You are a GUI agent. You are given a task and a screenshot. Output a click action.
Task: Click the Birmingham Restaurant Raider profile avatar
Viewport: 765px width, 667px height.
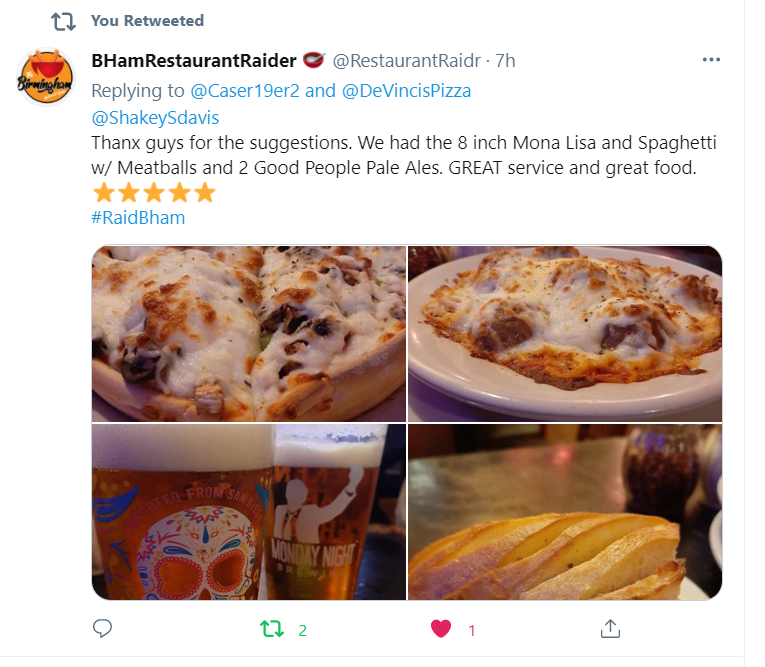[x=45, y=77]
